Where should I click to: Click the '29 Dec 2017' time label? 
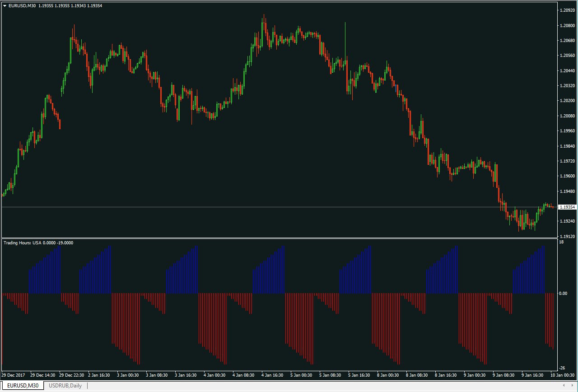[x=12, y=375]
